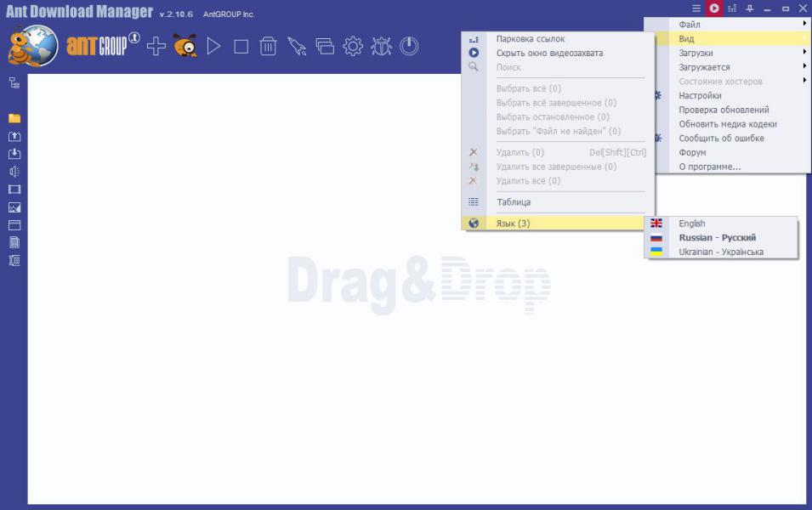Open settings with the gear toolbar icon
The image size is (812, 510).
(x=353, y=46)
